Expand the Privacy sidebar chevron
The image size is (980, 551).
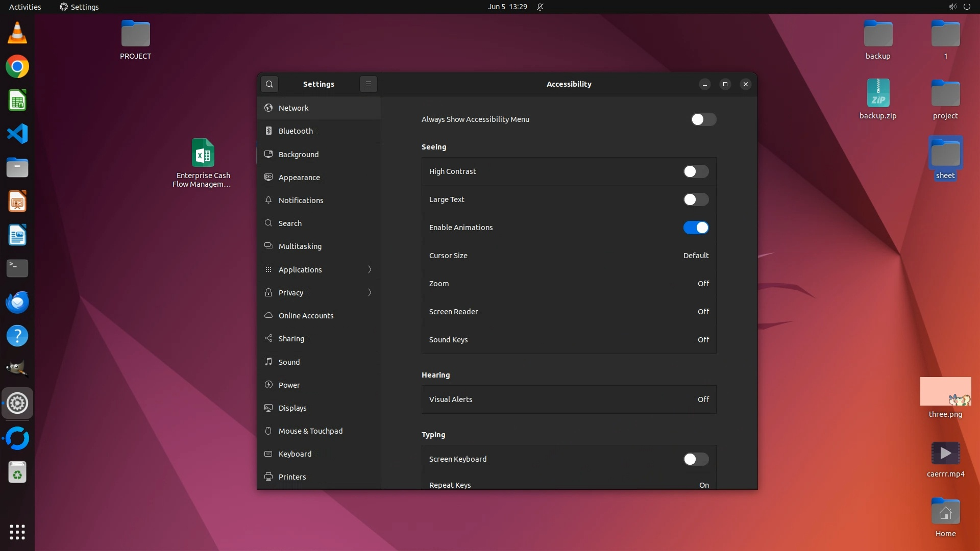370,293
